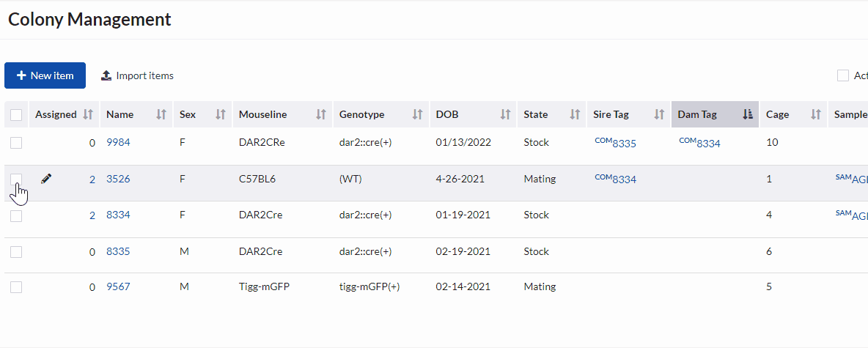
Task: Enable the checkbox beside Import items row right
Action: [x=843, y=75]
